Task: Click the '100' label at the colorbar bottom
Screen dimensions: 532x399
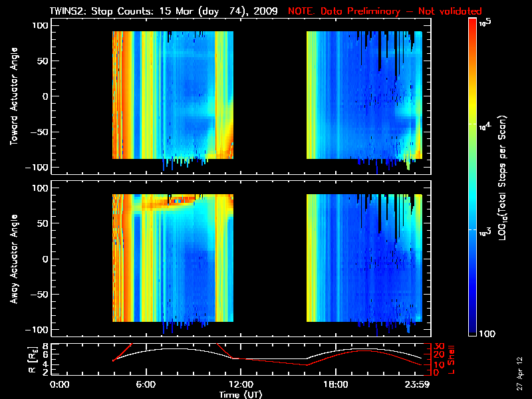Action: 487,334
